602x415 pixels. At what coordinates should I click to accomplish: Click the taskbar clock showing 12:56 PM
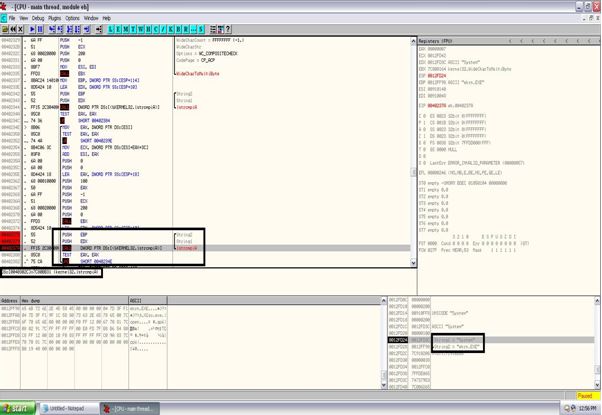[x=587, y=408]
